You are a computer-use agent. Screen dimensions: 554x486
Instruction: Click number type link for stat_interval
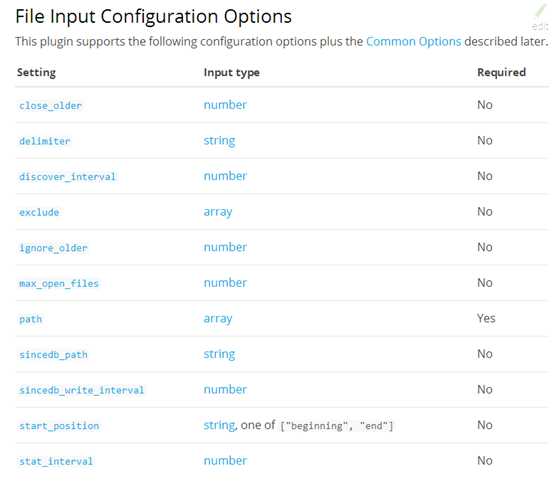(225, 461)
